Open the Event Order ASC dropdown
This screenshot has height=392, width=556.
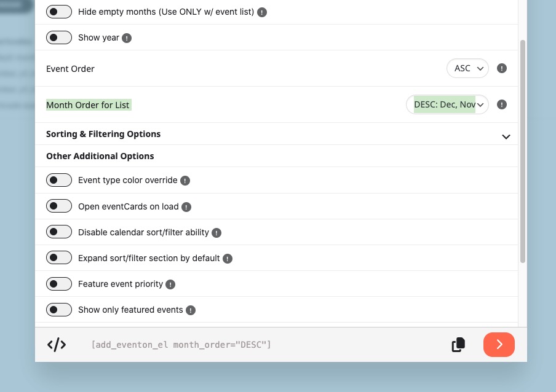(467, 69)
